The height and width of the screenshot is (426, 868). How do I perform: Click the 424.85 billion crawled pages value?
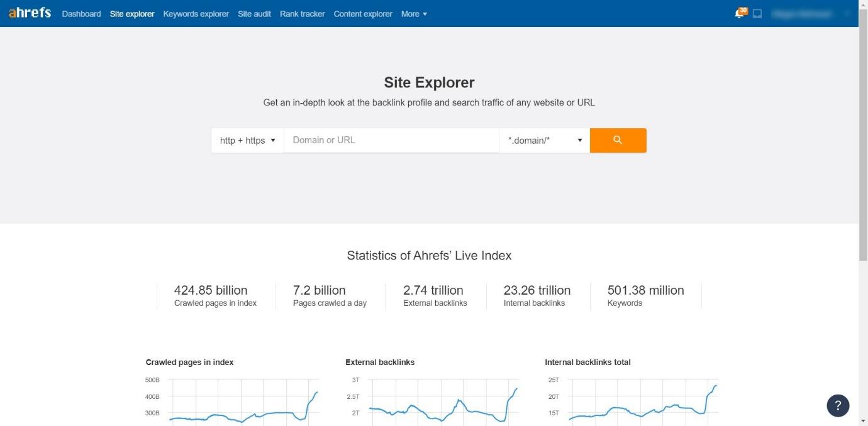211,290
